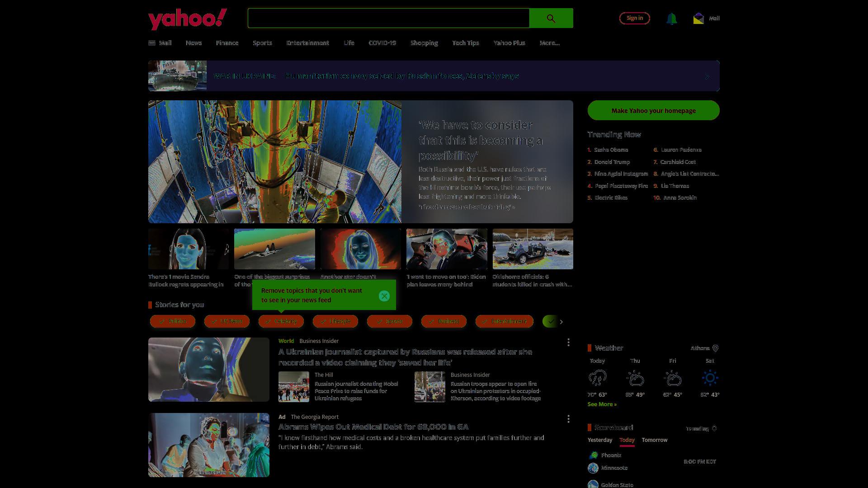Viewport: 868px width, 488px height.
Task: Open the Mail envelope icon at top right
Action: click(x=698, y=18)
